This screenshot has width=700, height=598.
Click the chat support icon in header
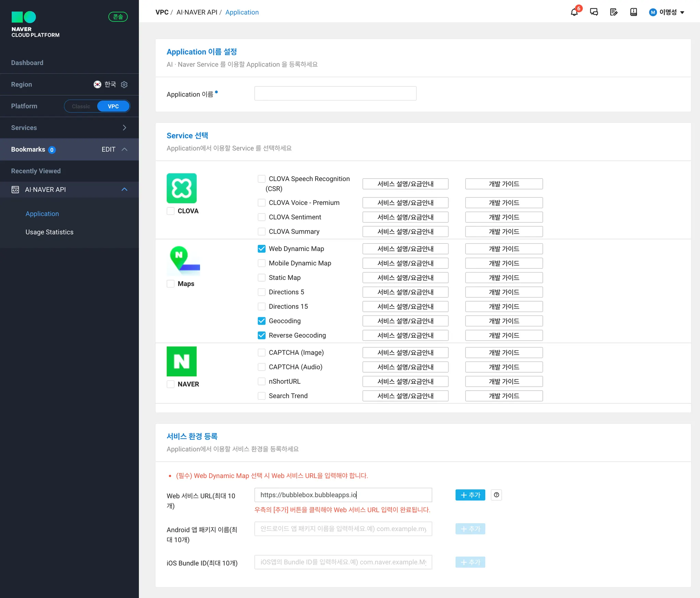coord(594,12)
